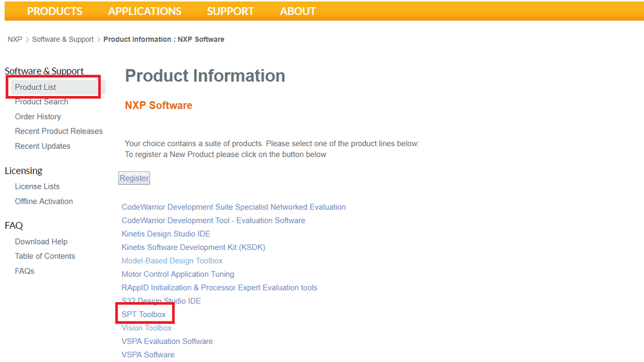Open the Vision Toolbox product
Viewport: 644px width, 362px height.
pyautogui.click(x=146, y=328)
